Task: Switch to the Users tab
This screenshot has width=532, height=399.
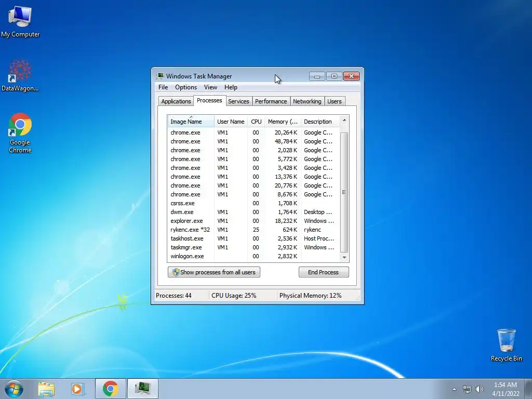Action: (334, 101)
